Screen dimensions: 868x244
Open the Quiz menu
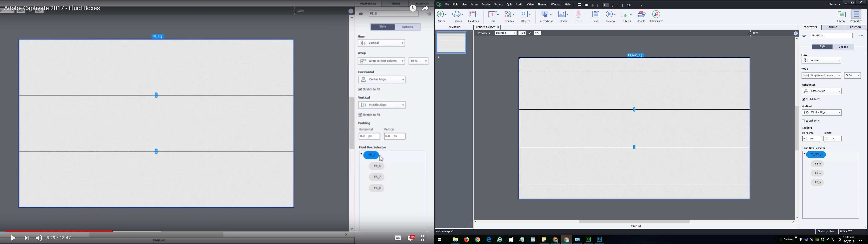(x=509, y=5)
